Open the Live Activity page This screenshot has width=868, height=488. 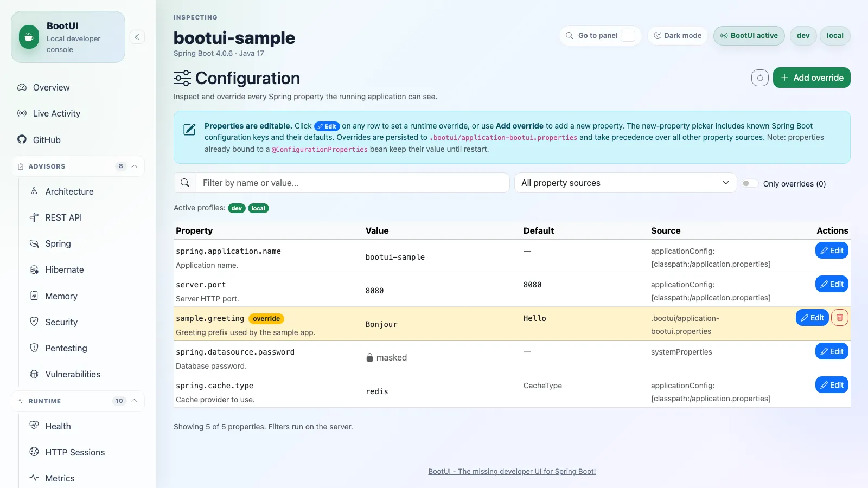[x=78, y=113]
